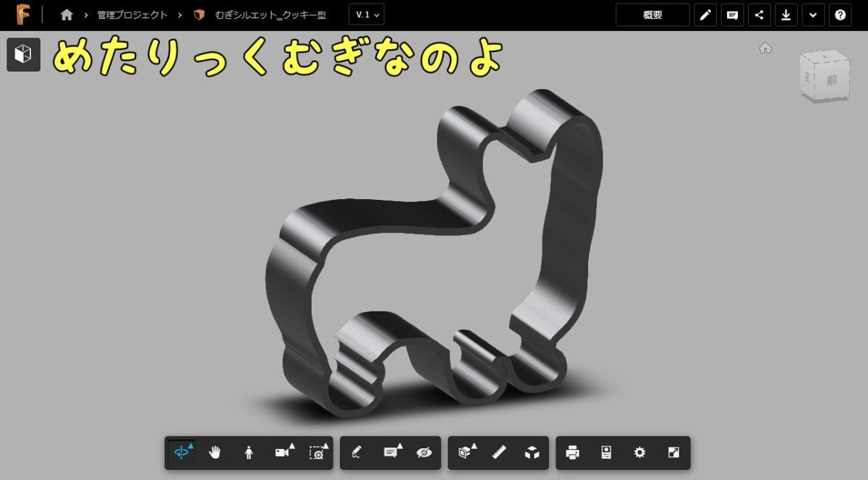Open the comments display dropdown
868x480 pixels.
[x=391, y=452]
